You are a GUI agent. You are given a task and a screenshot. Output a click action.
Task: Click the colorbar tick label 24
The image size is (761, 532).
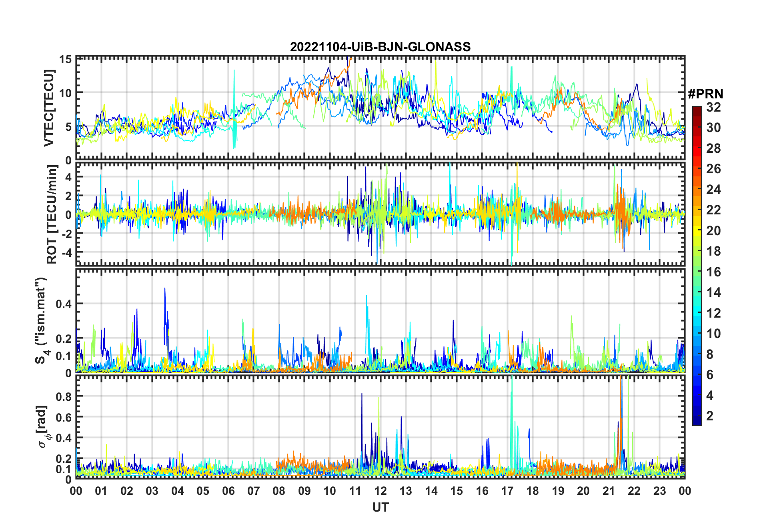pyautogui.click(x=713, y=189)
